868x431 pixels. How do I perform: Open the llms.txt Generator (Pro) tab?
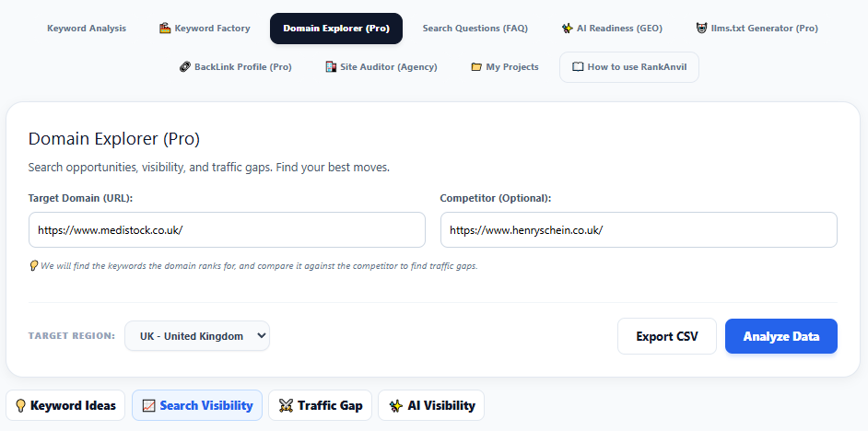click(x=757, y=29)
